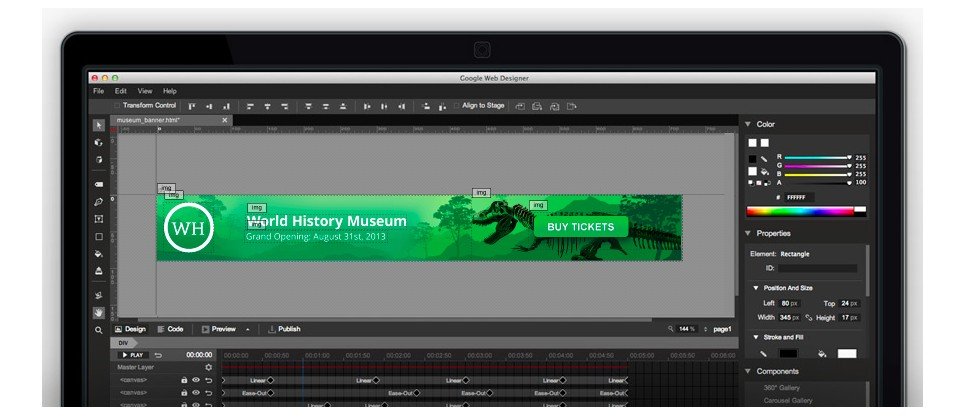Screen dimensions: 960x420
Task: Activate the Hand pan tool
Action: (98, 311)
